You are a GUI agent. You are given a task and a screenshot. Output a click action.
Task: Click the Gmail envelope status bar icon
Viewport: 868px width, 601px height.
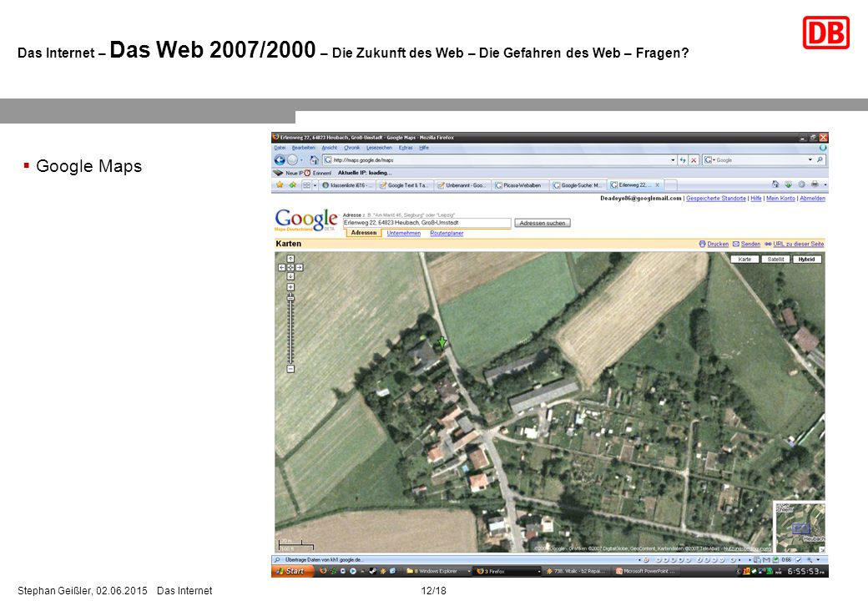click(767, 560)
